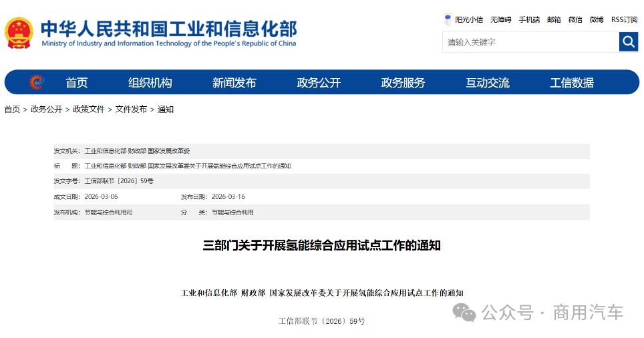This screenshot has width=644, height=338.
Task: Go to 政策文件 in the breadcrumb
Action: pyautogui.click(x=89, y=110)
